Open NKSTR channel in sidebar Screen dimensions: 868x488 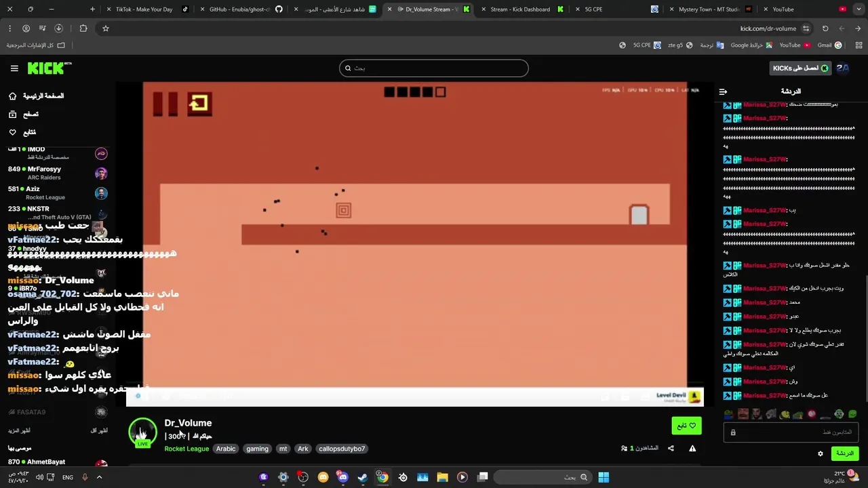coord(58,213)
